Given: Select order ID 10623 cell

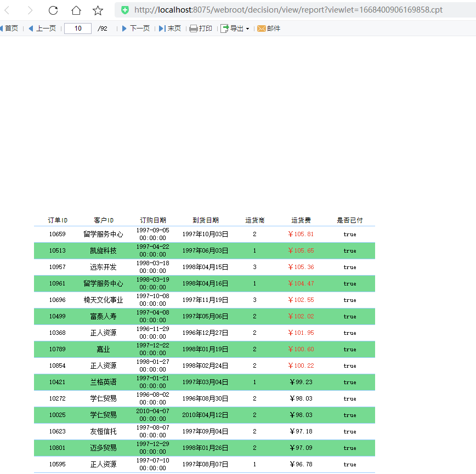Looking at the screenshot, I should tap(58, 431).
